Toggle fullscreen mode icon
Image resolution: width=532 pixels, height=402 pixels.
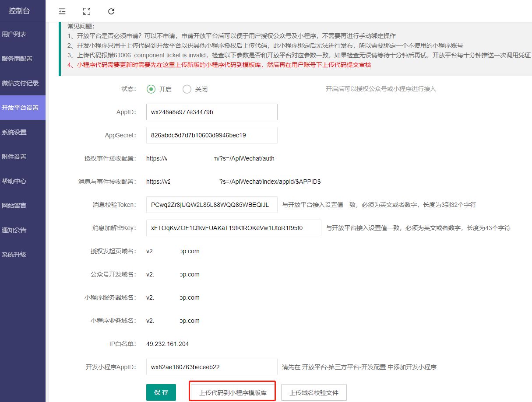pos(87,11)
